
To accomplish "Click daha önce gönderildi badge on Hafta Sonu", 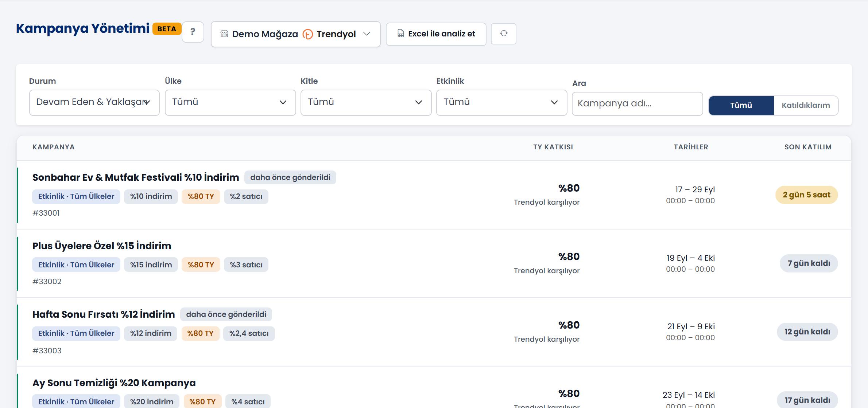I will 226,314.
